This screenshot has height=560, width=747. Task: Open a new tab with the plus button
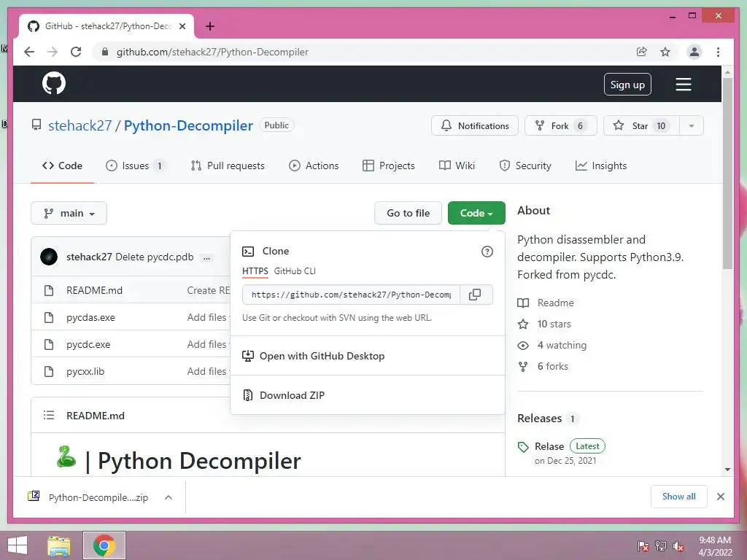click(x=209, y=26)
